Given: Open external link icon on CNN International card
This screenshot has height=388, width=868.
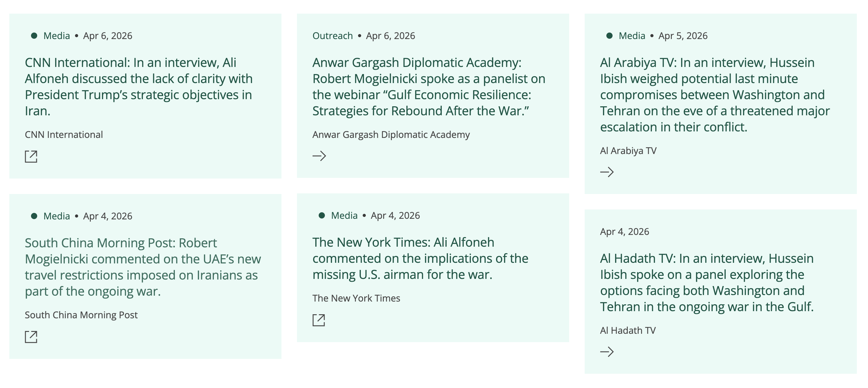Looking at the screenshot, I should 31,156.
